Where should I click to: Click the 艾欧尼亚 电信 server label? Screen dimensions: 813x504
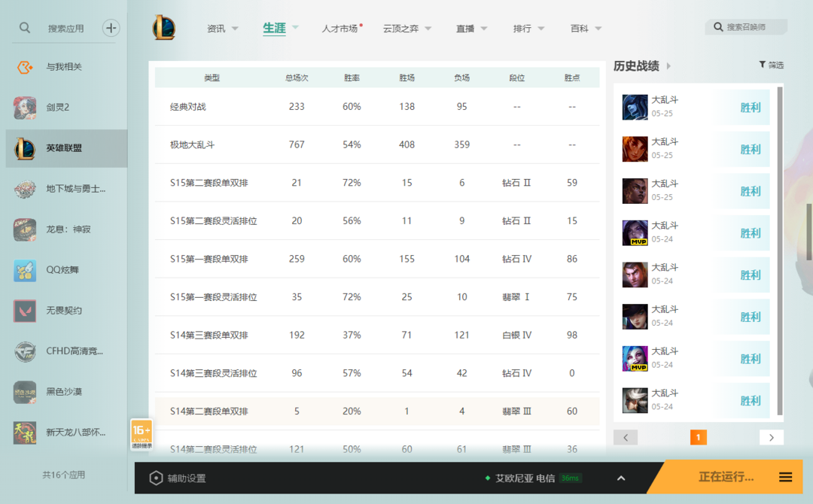525,478
